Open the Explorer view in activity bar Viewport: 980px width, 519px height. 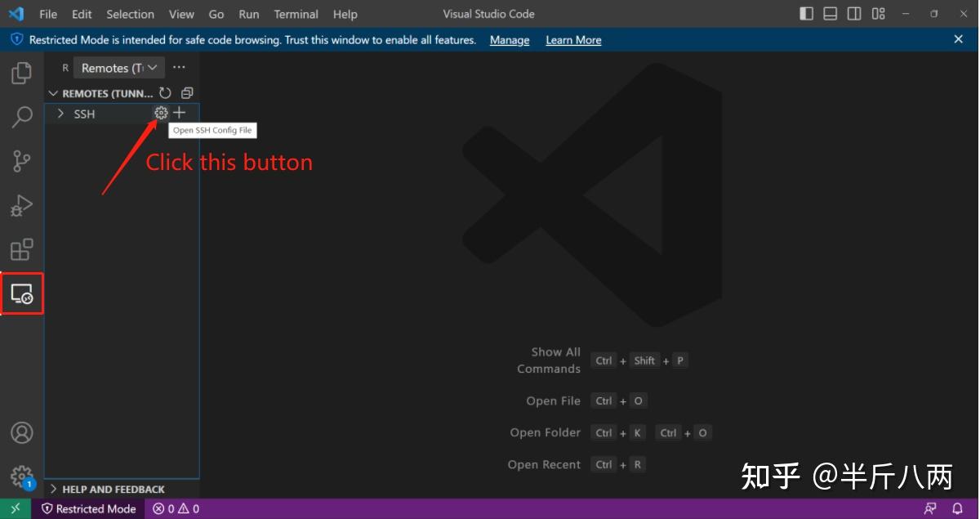[x=22, y=74]
